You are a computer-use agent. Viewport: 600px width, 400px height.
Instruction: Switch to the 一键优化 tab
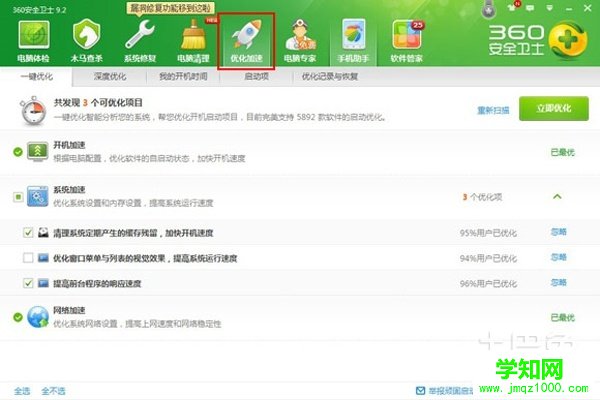(37, 77)
